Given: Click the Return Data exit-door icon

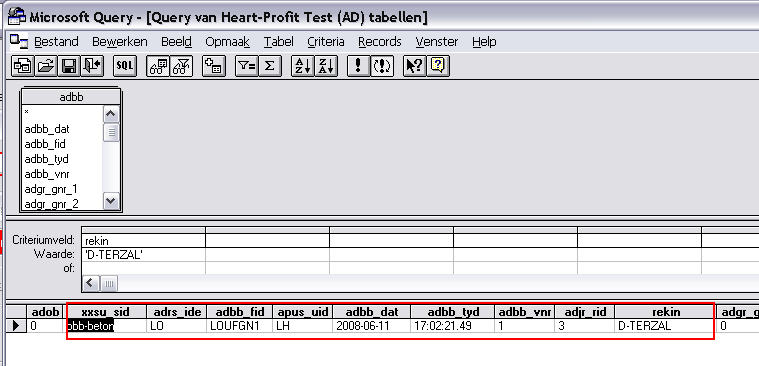Looking at the screenshot, I should coord(92,66).
